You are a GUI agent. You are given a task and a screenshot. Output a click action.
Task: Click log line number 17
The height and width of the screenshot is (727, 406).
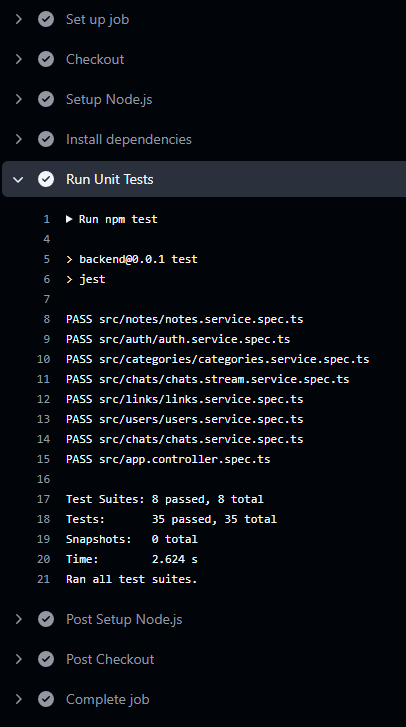pyautogui.click(x=43, y=499)
